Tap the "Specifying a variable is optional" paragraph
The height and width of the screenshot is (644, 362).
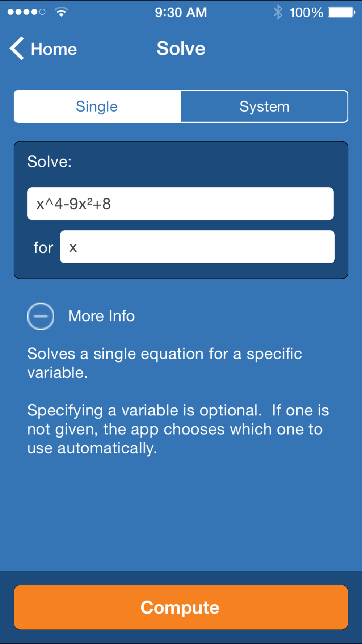(x=178, y=429)
